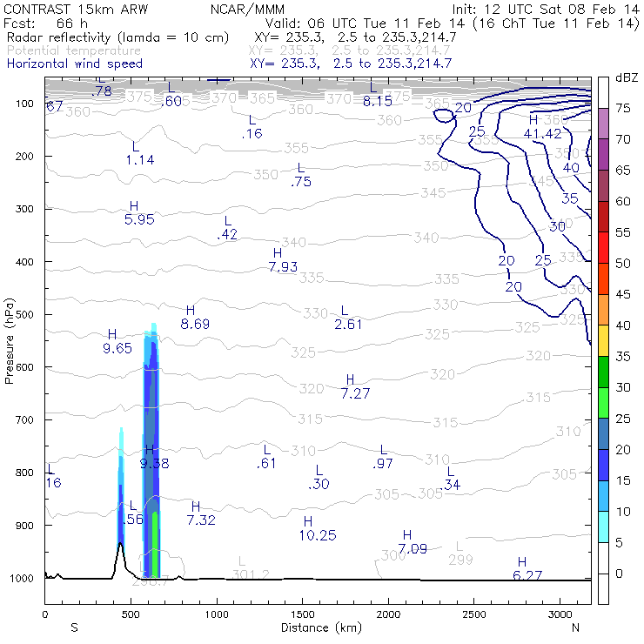Click the 'Distance (km)' horizontal axis title
Screen dimensions: 644x644
(322, 627)
